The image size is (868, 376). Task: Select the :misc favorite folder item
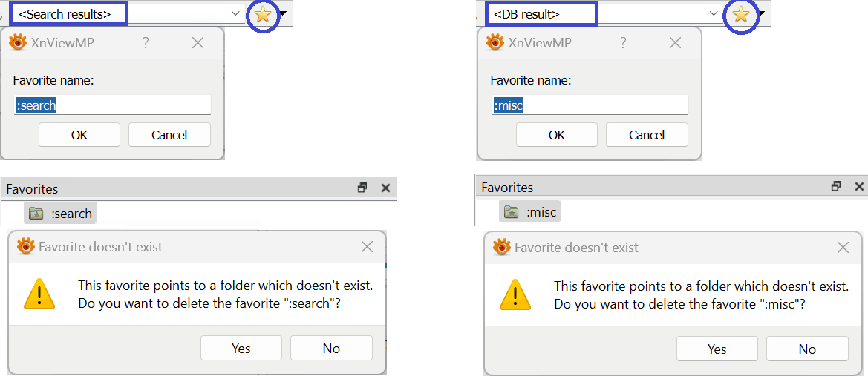[x=531, y=213]
